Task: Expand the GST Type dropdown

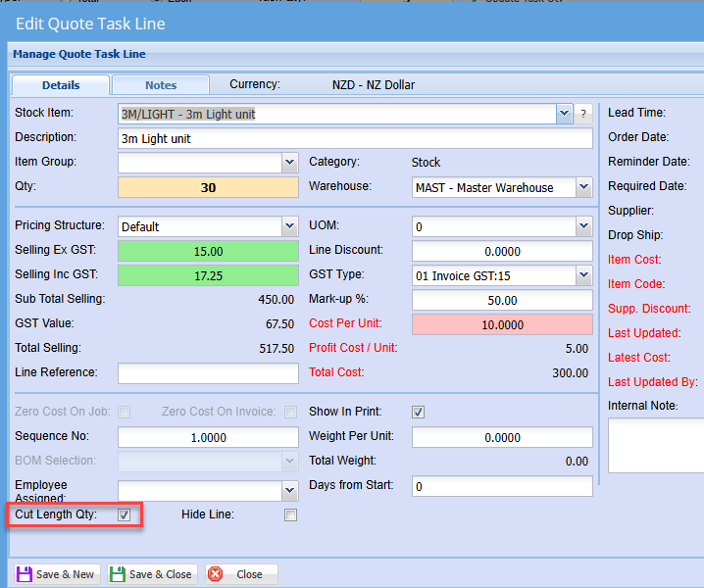Action: 583,275
